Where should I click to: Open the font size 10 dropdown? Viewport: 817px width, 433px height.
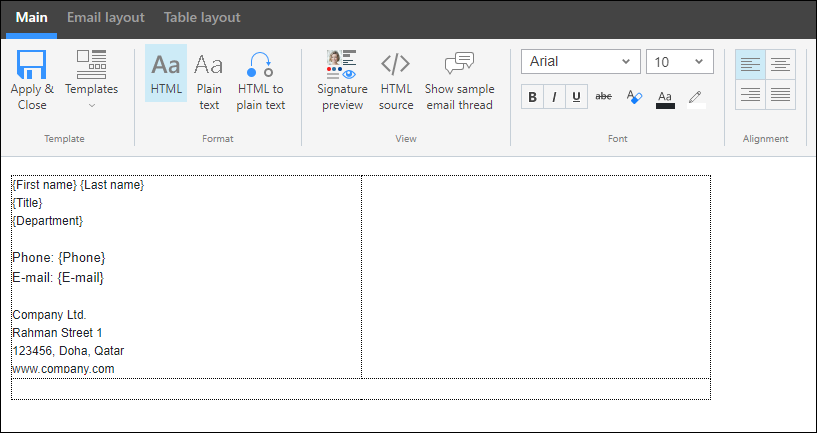tap(679, 61)
